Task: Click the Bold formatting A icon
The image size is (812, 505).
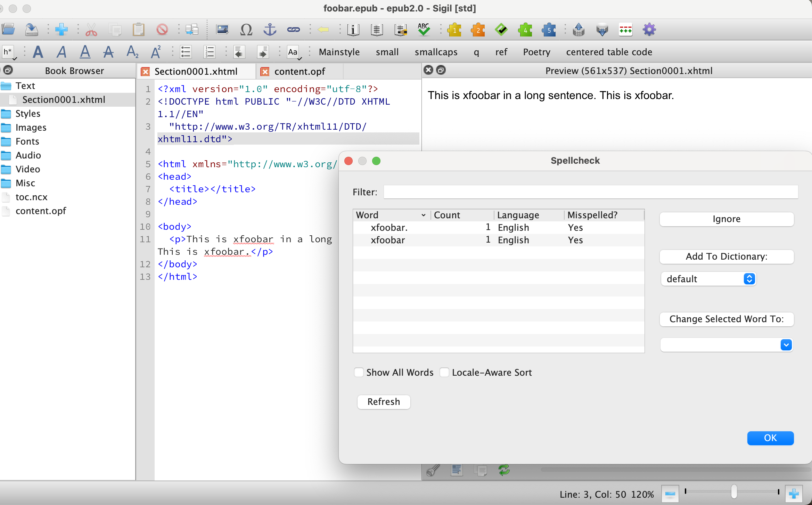Action: point(38,52)
